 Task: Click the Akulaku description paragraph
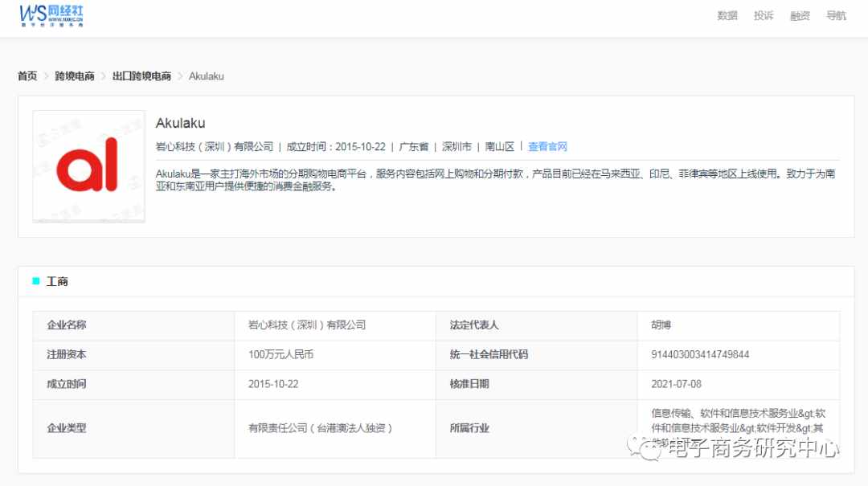[495, 180]
